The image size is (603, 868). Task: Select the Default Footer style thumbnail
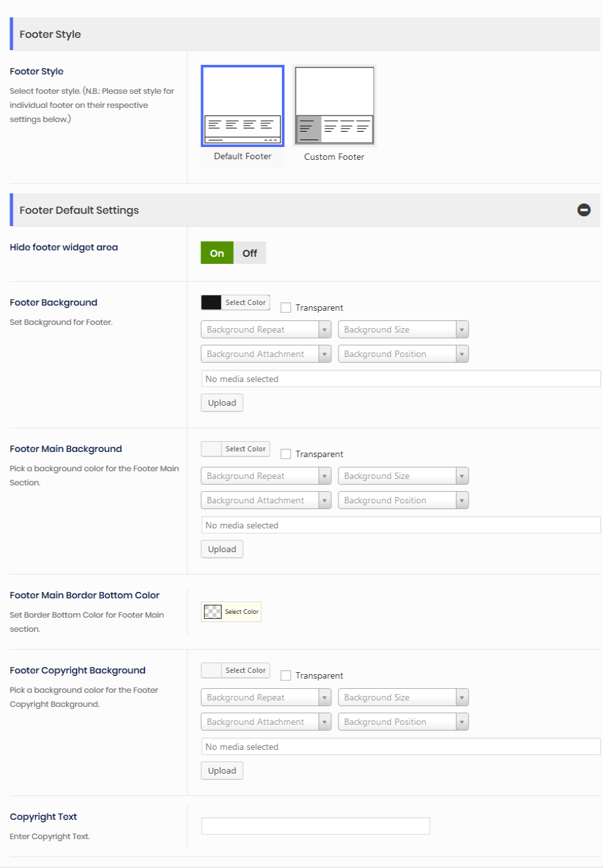(x=242, y=106)
